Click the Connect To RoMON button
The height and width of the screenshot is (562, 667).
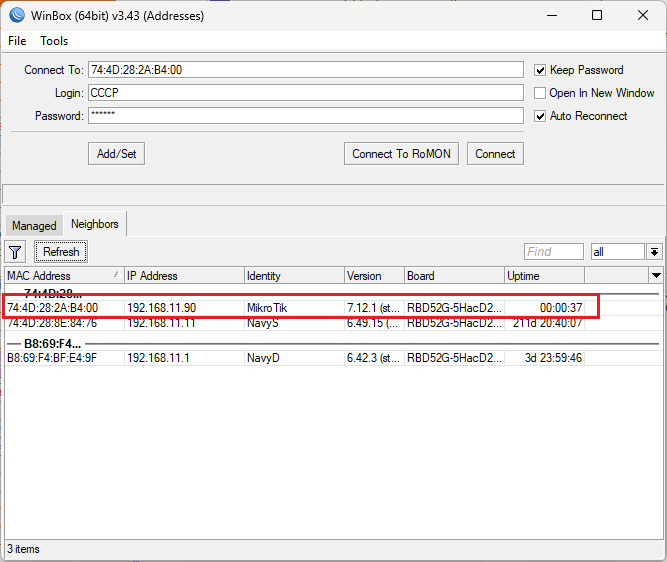tap(401, 154)
